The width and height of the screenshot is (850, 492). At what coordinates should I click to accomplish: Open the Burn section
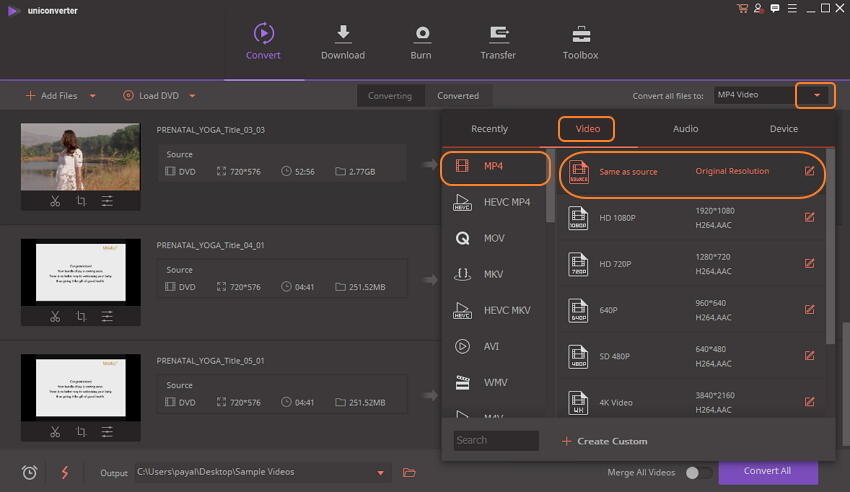421,41
